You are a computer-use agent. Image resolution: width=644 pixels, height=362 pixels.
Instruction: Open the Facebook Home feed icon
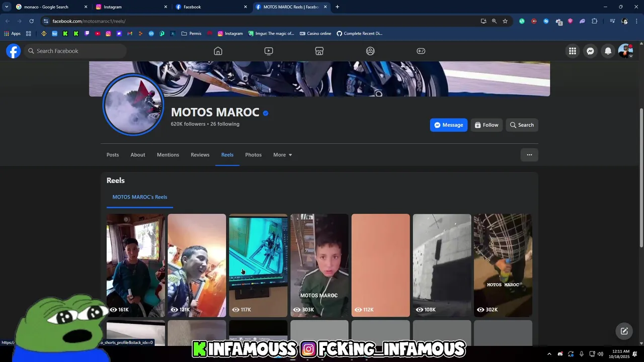(218, 51)
